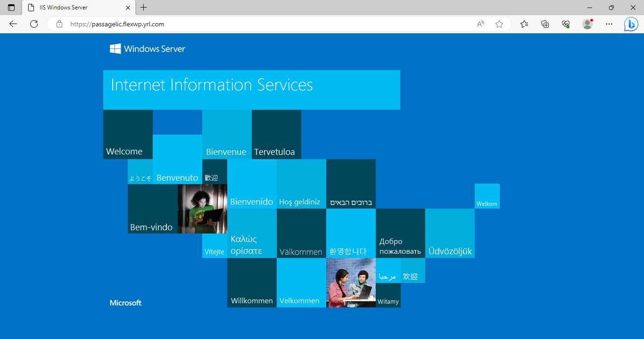Click the Windows Server logo
Screen dimensions: 644x339
pos(148,48)
